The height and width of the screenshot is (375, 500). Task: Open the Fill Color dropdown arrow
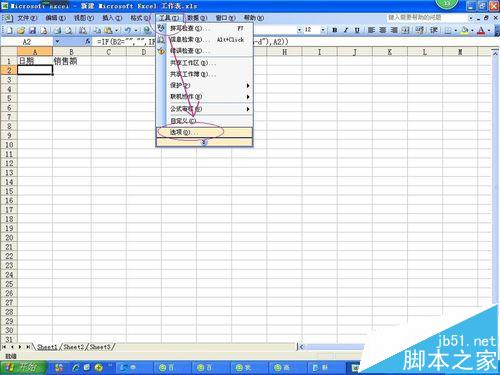(x=472, y=31)
